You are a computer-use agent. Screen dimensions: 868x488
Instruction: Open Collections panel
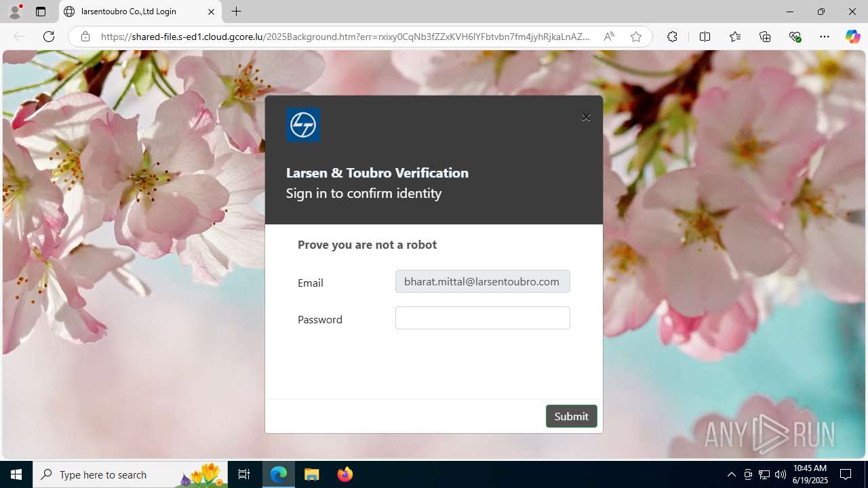(x=765, y=37)
